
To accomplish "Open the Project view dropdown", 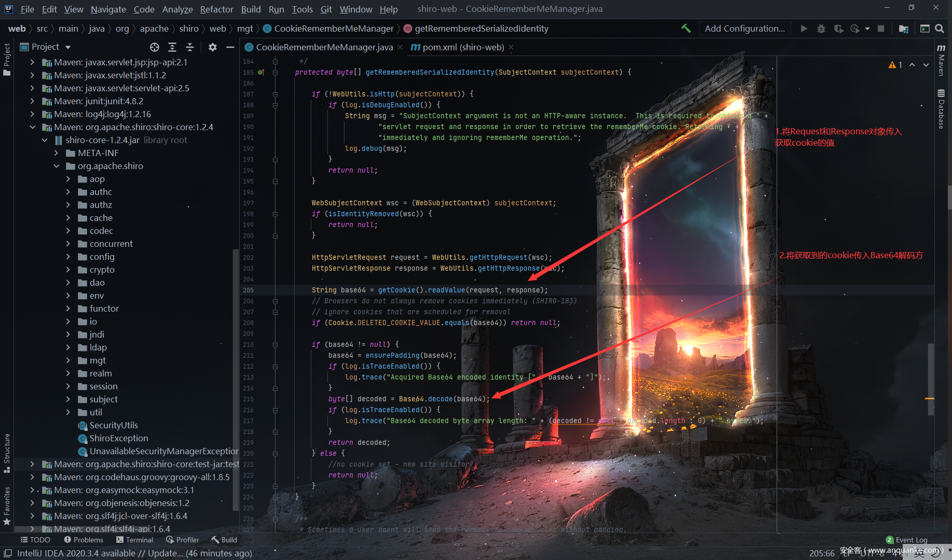I will click(x=68, y=47).
